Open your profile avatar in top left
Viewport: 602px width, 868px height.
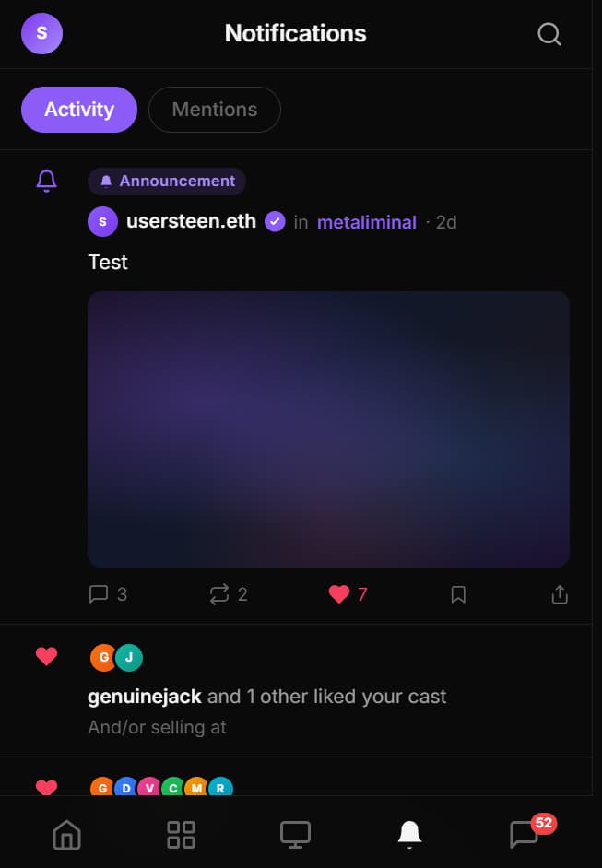click(41, 33)
